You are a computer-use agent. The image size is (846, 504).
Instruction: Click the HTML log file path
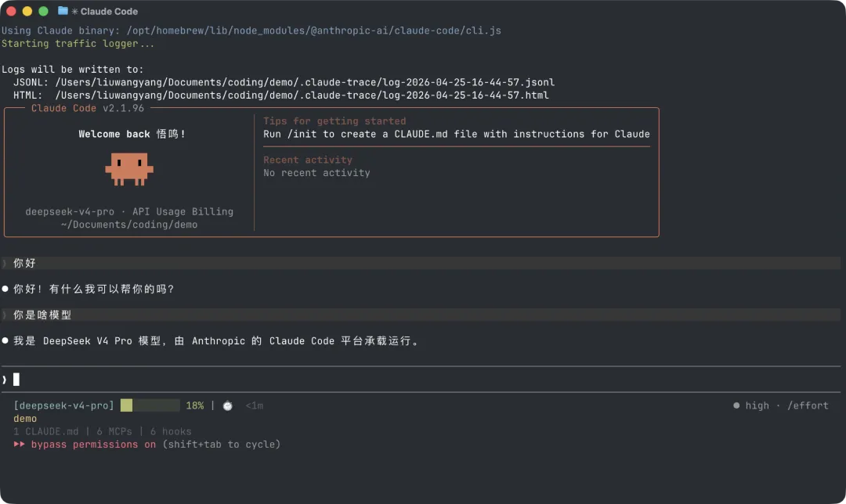pyautogui.click(x=302, y=95)
